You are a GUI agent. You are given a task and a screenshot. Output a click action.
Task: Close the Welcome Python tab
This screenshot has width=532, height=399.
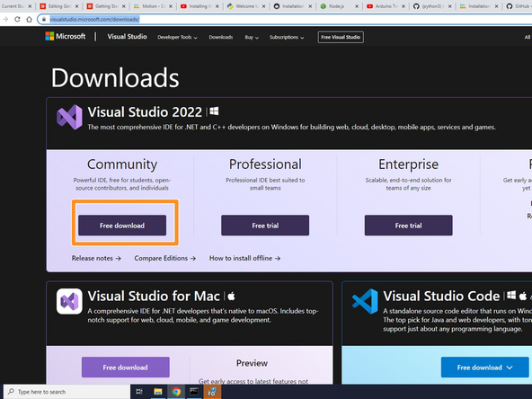point(263,6)
